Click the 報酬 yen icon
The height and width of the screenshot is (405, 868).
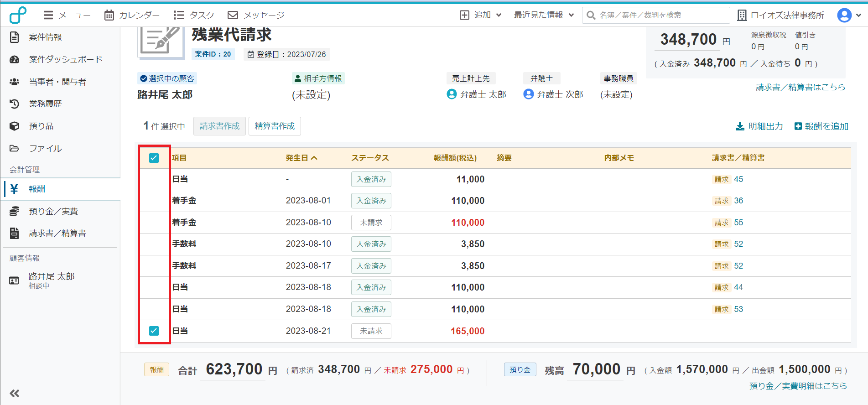pos(14,189)
